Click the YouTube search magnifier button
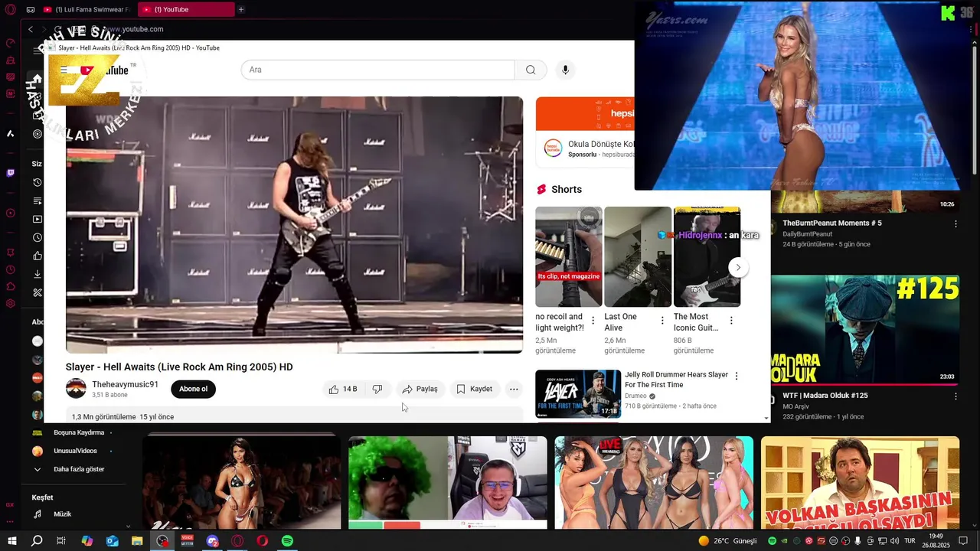Screen dimensions: 980x551 point(531,70)
